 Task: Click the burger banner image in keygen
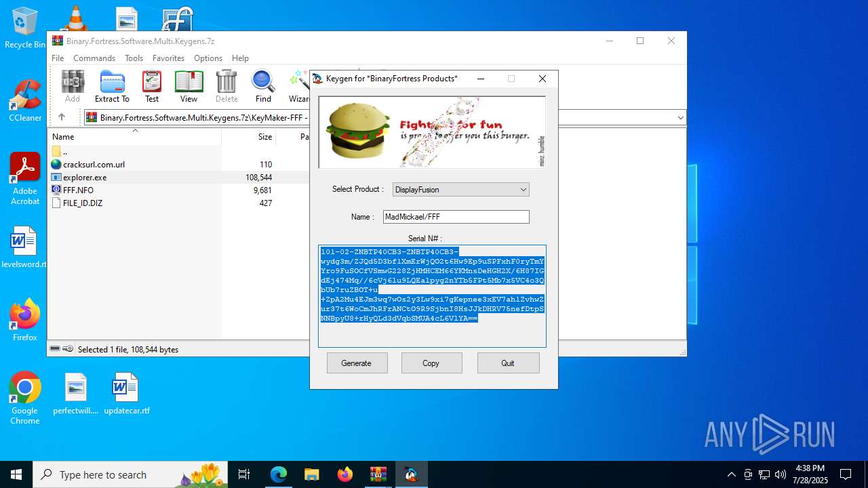click(432, 132)
